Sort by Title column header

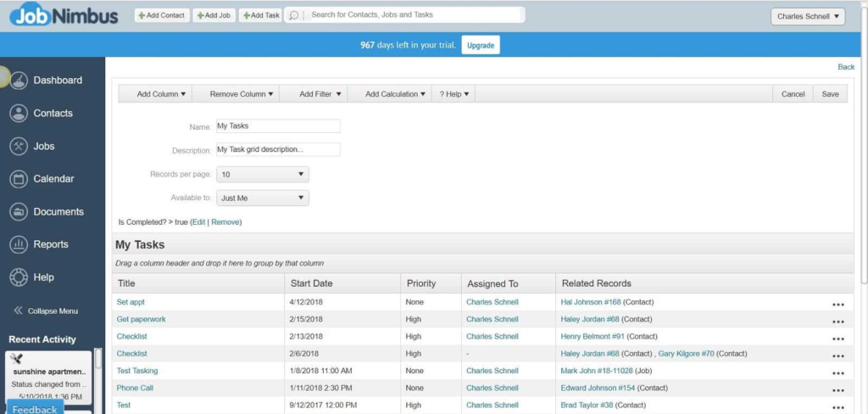click(x=198, y=283)
